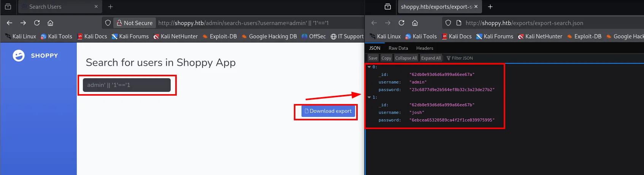Click the Expand All button

coord(431,58)
